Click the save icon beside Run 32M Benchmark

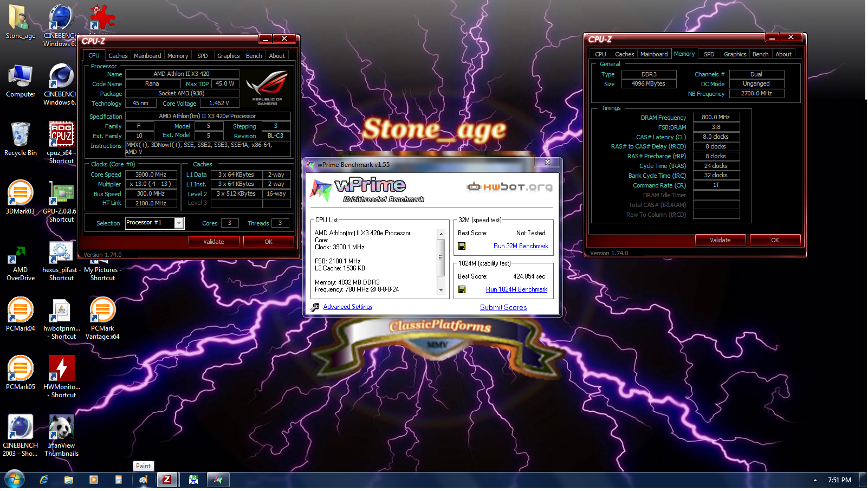click(x=462, y=246)
